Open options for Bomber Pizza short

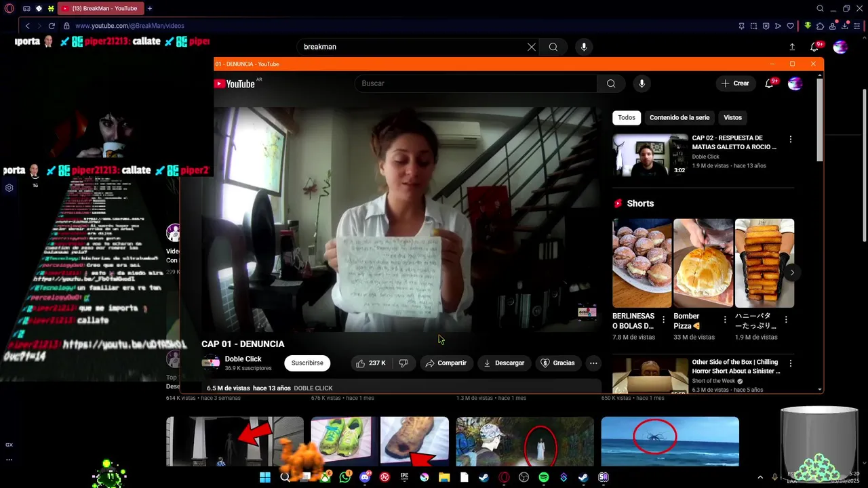725,319
